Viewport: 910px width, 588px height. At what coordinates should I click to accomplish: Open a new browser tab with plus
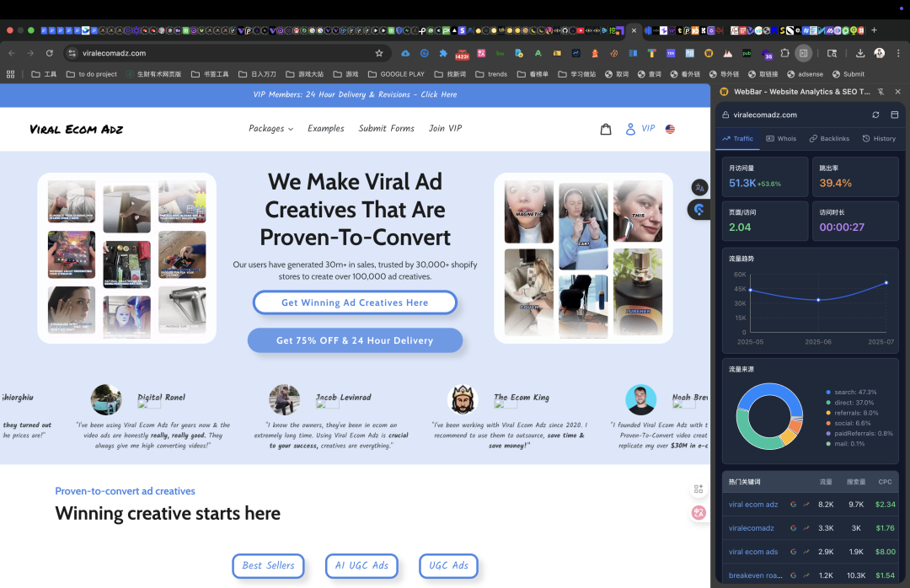pyautogui.click(x=874, y=30)
